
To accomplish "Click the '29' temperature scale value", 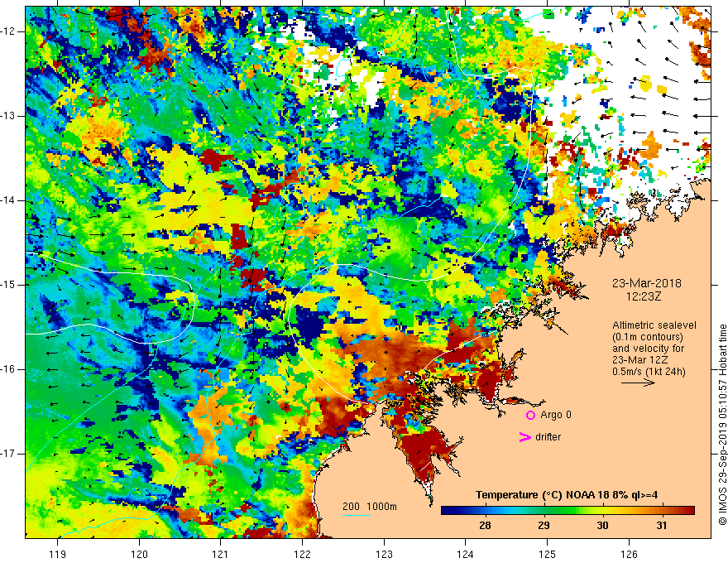I will [544, 526].
